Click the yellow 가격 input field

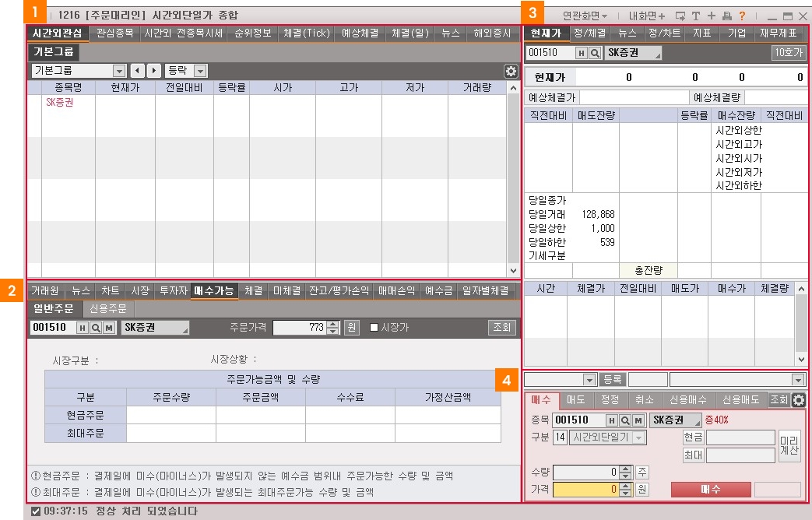coord(585,490)
